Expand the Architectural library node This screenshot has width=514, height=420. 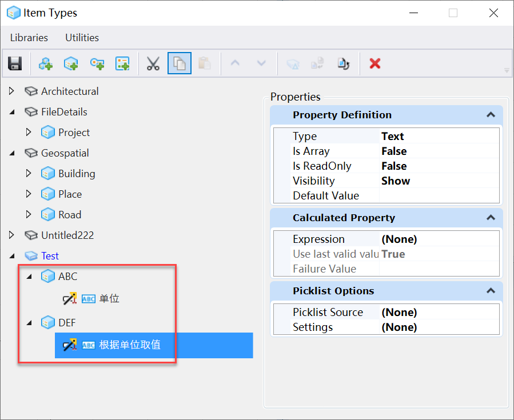tap(12, 91)
